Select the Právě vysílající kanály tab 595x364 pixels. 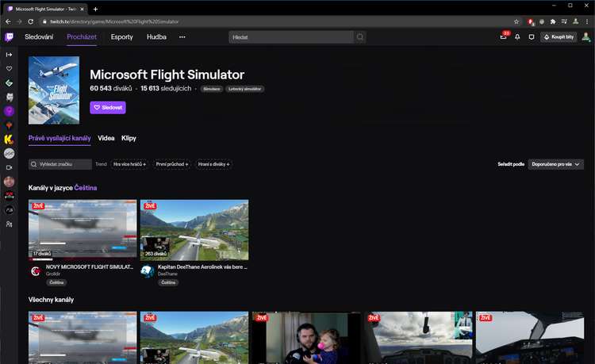click(x=59, y=138)
